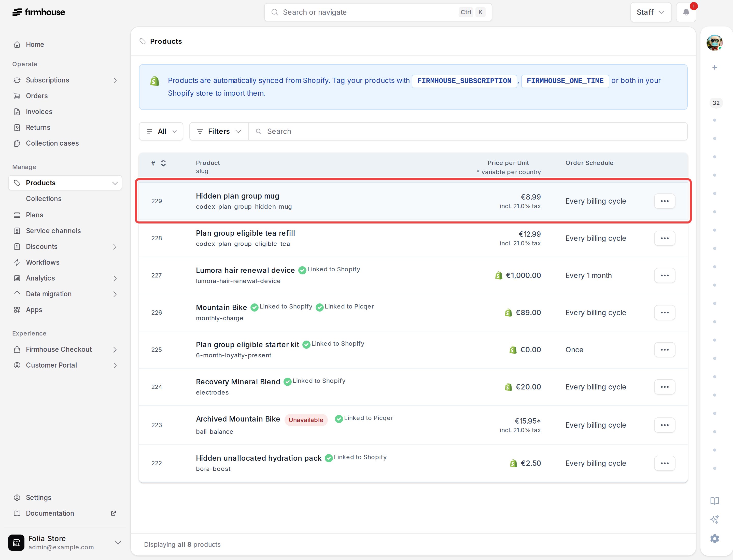Open Documentation external link
Image resolution: width=733 pixels, height=560 pixels.
[50, 513]
